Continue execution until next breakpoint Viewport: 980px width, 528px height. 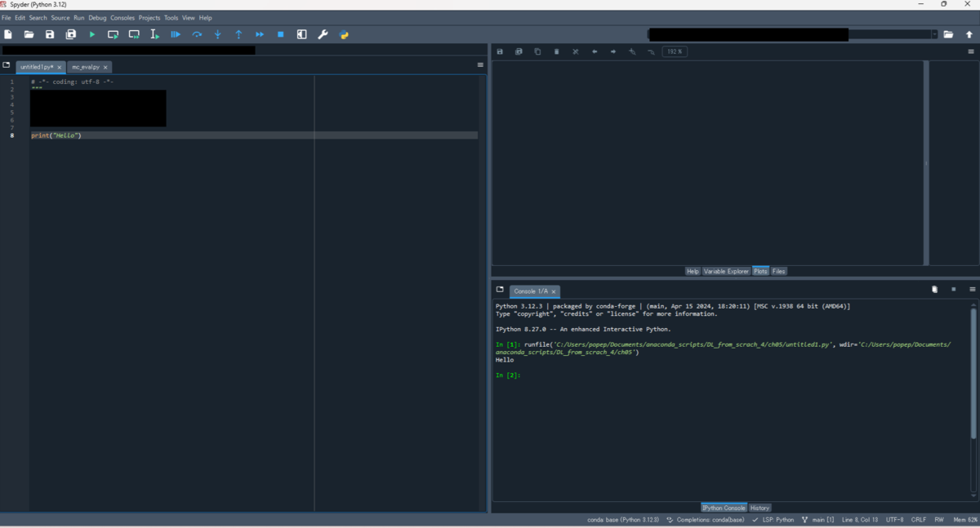coord(260,34)
